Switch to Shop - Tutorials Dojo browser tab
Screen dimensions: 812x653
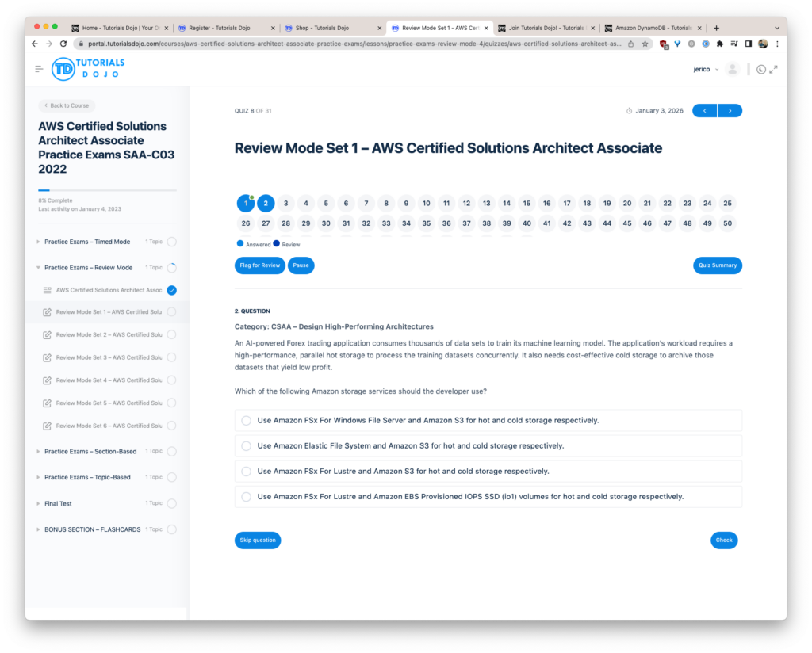[332, 28]
